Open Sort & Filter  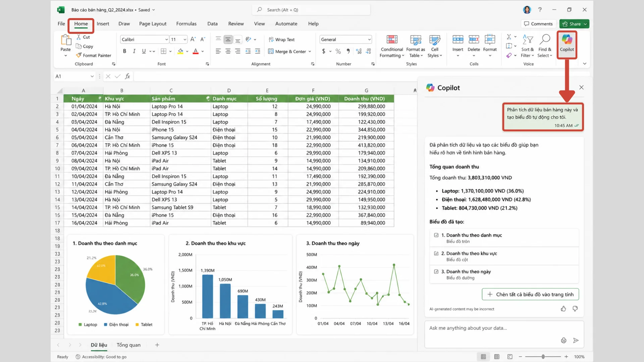pos(528,46)
